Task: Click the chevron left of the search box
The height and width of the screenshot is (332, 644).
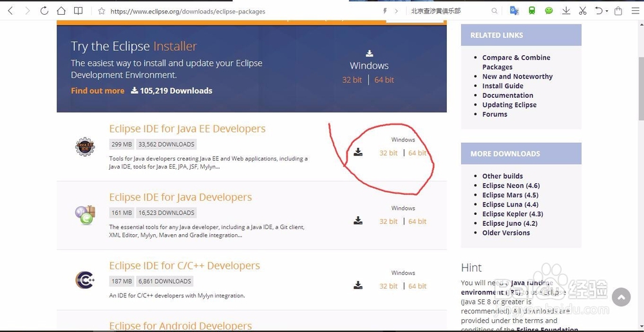Action: click(x=396, y=11)
